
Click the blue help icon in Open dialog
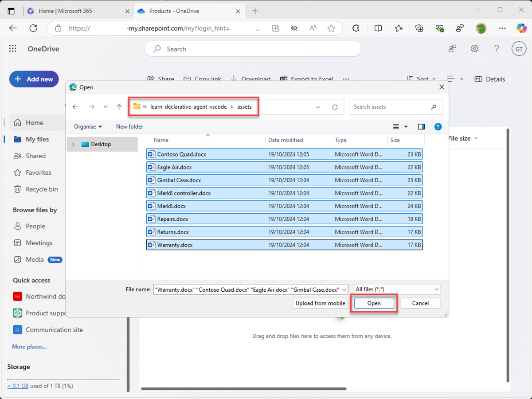(438, 127)
